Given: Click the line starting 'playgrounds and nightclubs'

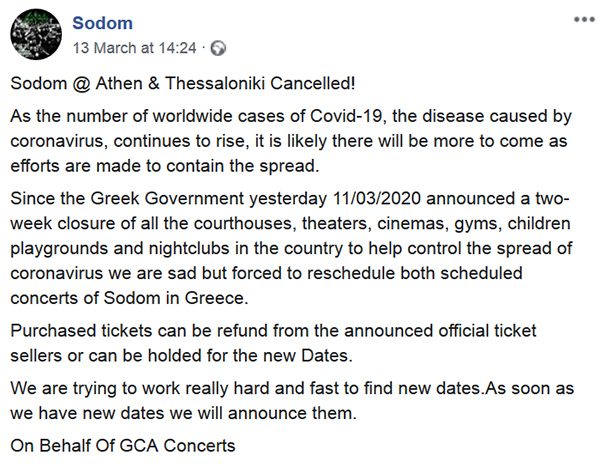Looking at the screenshot, I should (291, 248).
